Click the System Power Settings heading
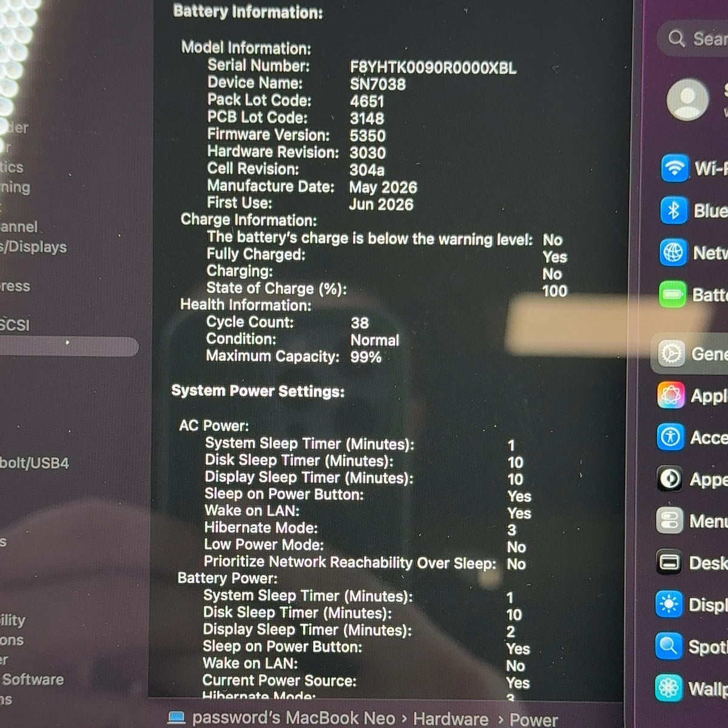Viewport: 728px width, 728px height. click(x=258, y=391)
